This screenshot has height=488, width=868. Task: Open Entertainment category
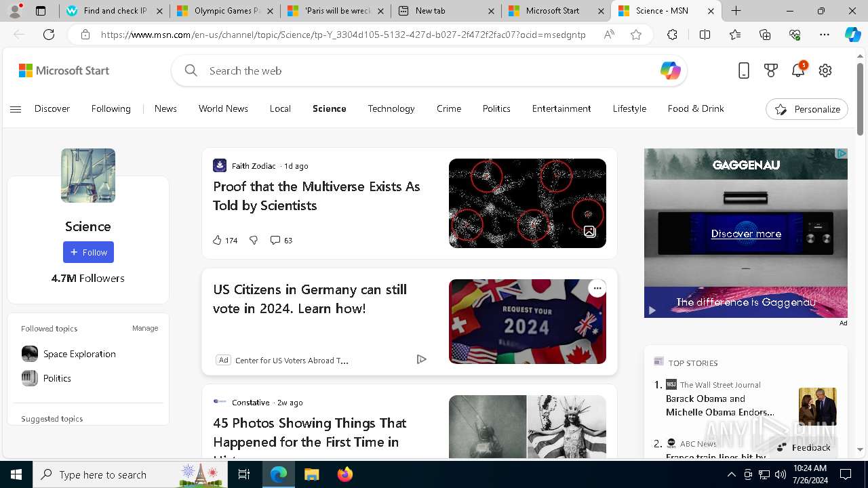(561, 108)
